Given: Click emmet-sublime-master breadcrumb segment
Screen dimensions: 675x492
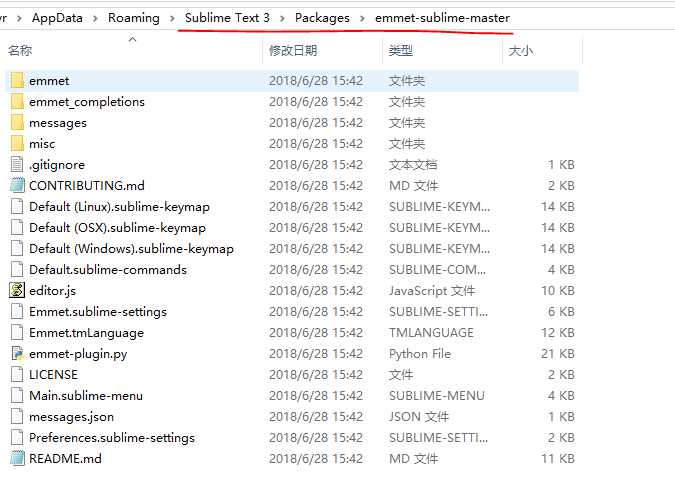Looking at the screenshot, I should 442,18.
